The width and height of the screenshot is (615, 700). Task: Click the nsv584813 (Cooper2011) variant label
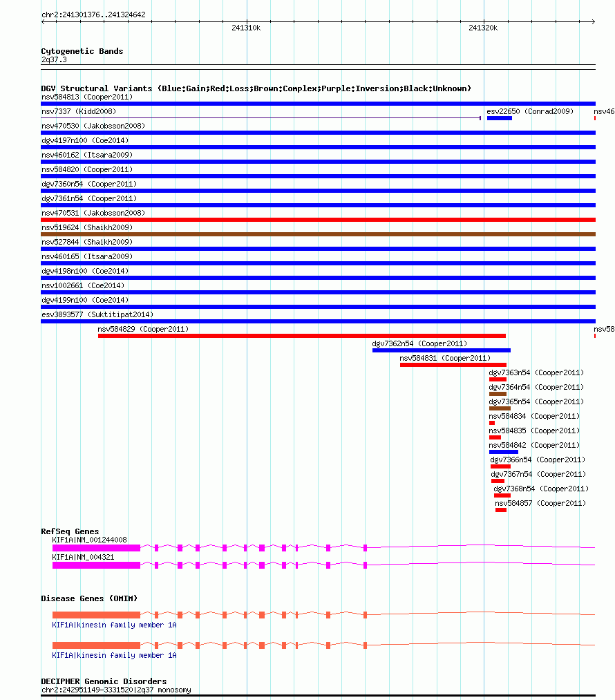pos(87,97)
